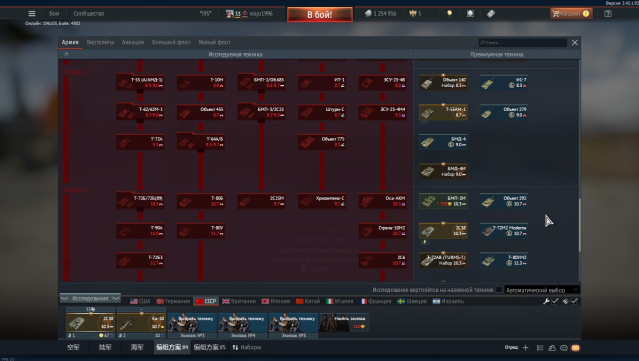This screenshot has width=639, height=361.
Task: Add a squad member with plus icon
Action: point(525,348)
